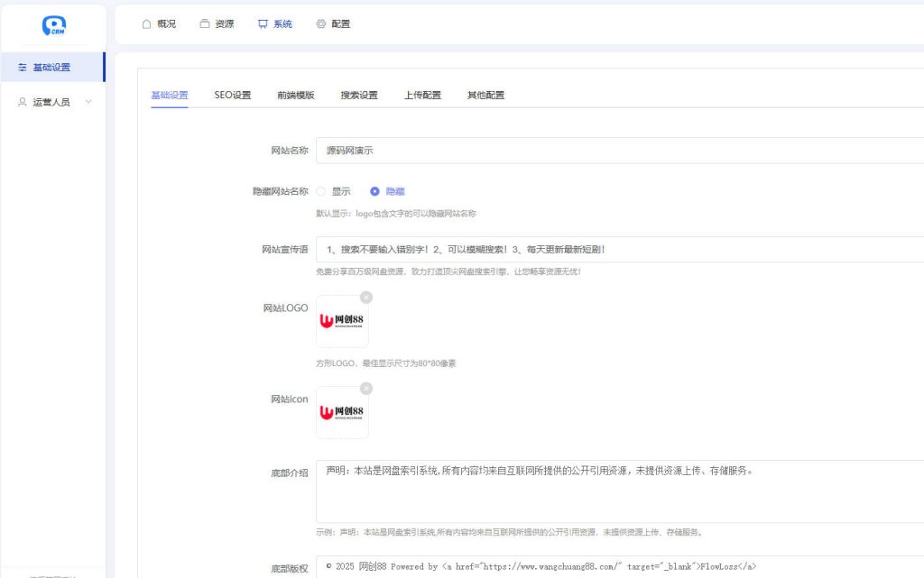Image resolution: width=924 pixels, height=578 pixels.
Task: Click the 底部版权 input field
Action: 620,567
